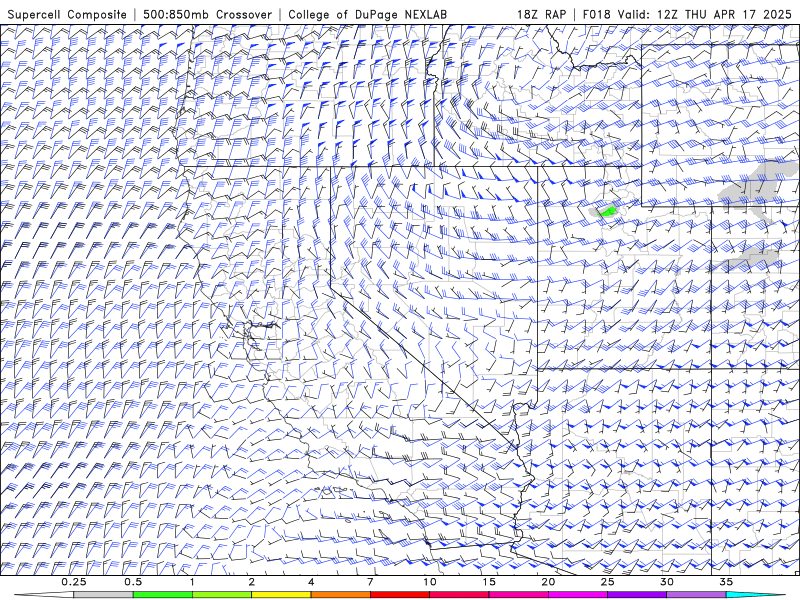This screenshot has height=600, width=800.
Task: Click the red 7–10 color bar segment
Action: click(x=400, y=595)
